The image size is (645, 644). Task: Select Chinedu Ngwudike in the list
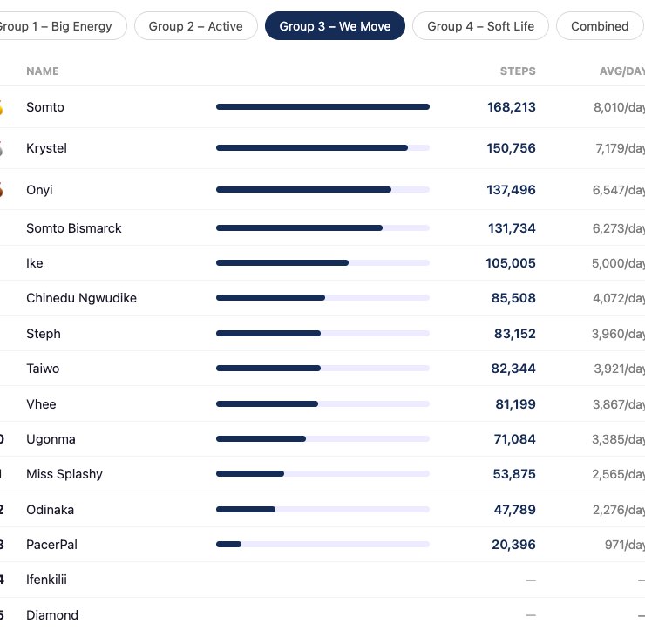point(81,298)
